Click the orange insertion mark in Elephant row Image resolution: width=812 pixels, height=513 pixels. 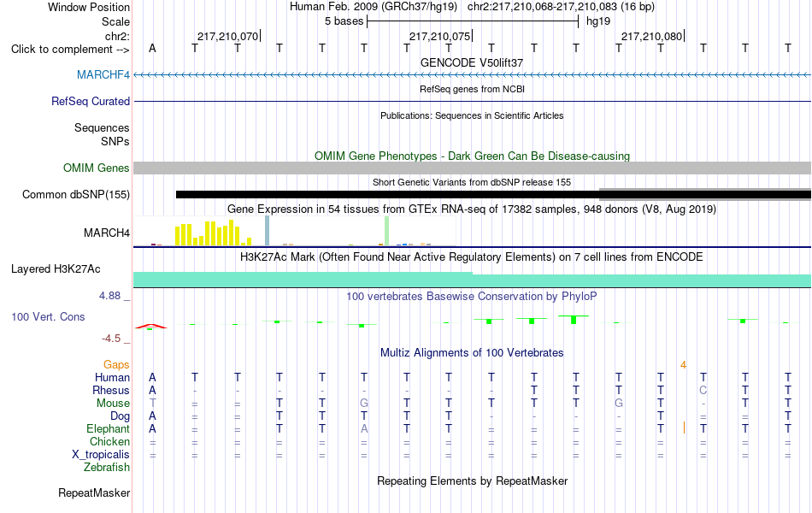pyautogui.click(x=684, y=428)
